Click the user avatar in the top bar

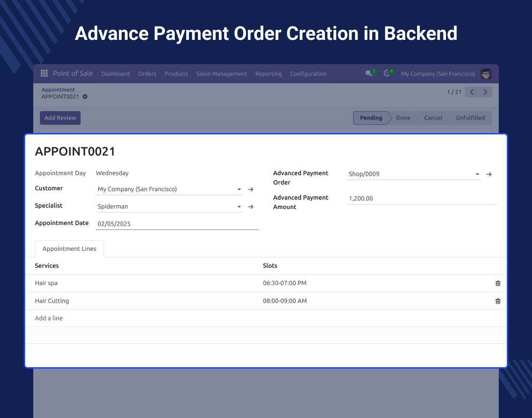point(486,74)
